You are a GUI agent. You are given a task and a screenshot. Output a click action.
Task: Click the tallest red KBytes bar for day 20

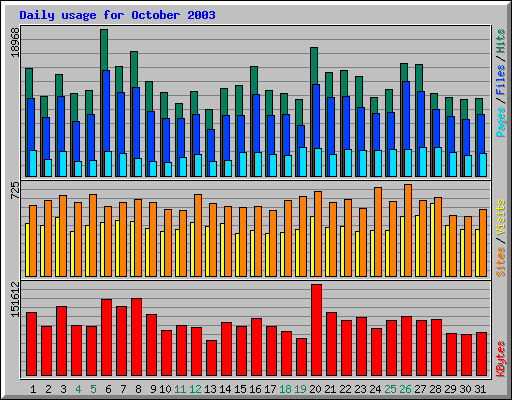317,330
